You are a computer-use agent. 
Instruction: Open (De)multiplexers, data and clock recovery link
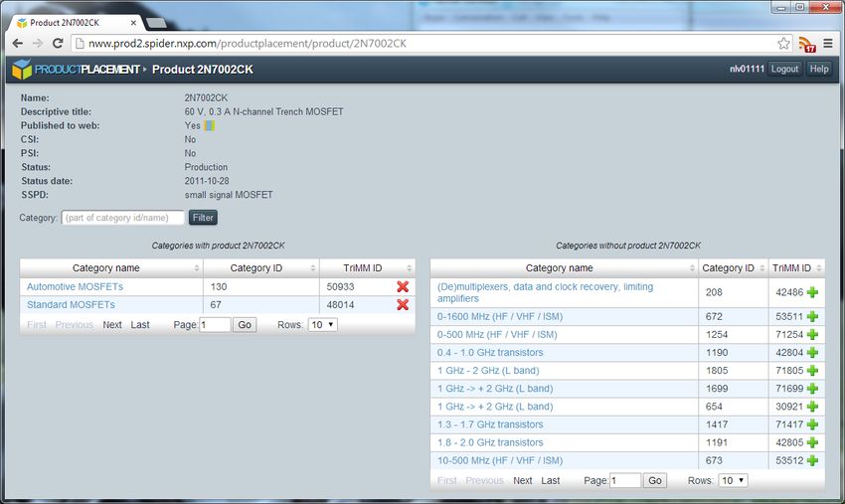[x=545, y=292]
